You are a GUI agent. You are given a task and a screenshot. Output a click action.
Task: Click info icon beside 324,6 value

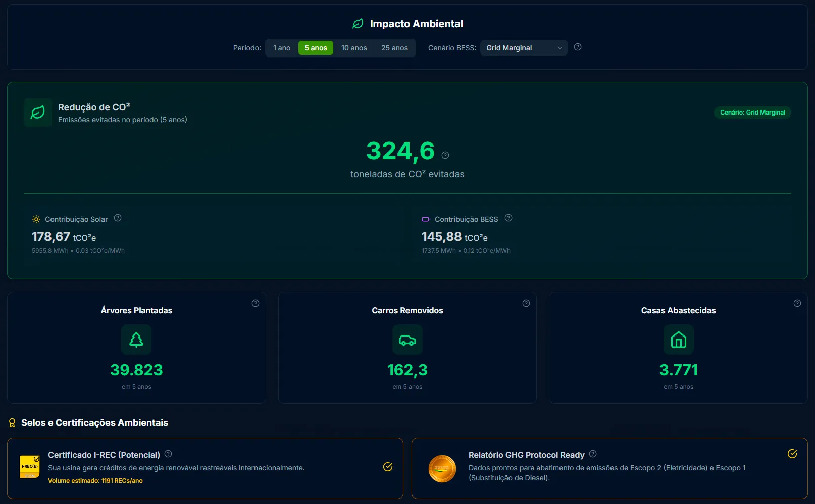pos(445,155)
